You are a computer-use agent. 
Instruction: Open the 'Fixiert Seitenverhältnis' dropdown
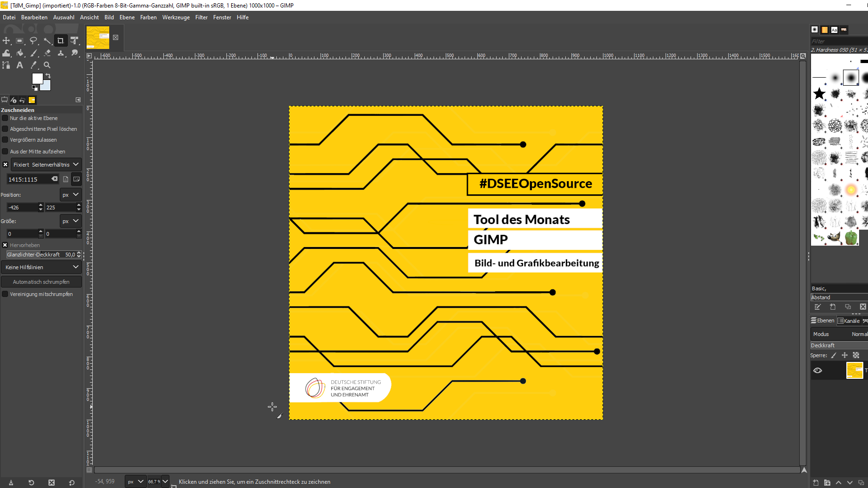(x=46, y=165)
